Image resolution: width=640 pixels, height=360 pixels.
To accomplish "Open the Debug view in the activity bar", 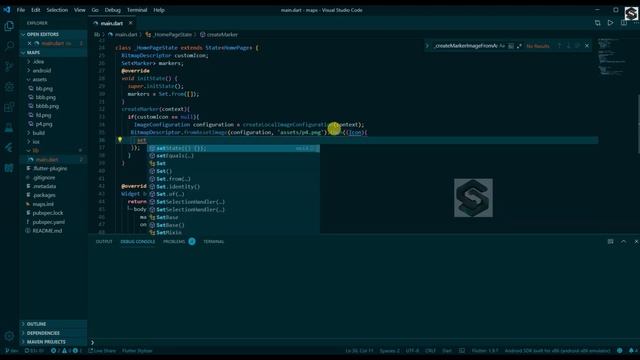I will tap(9, 87).
